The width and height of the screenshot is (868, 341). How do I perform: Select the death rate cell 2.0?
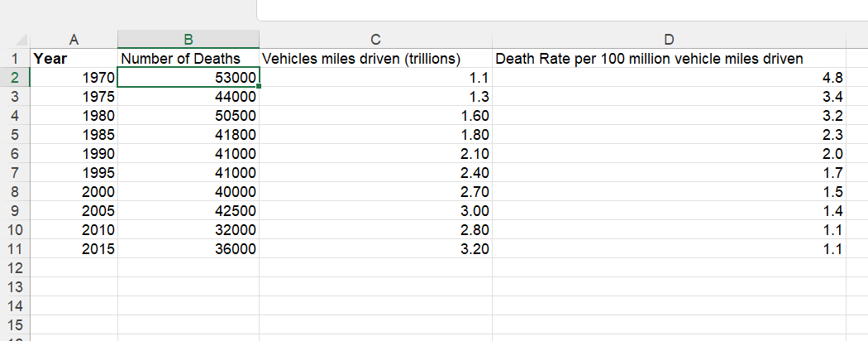(669, 154)
